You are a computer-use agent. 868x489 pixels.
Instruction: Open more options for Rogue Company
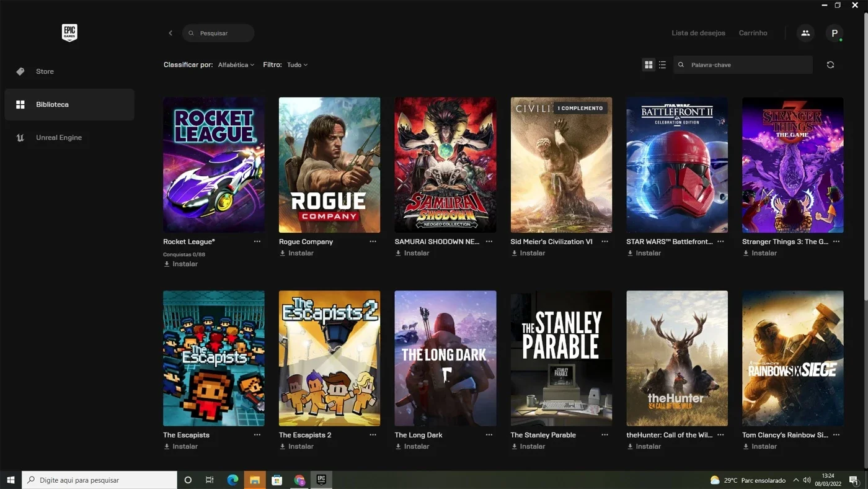click(x=373, y=241)
